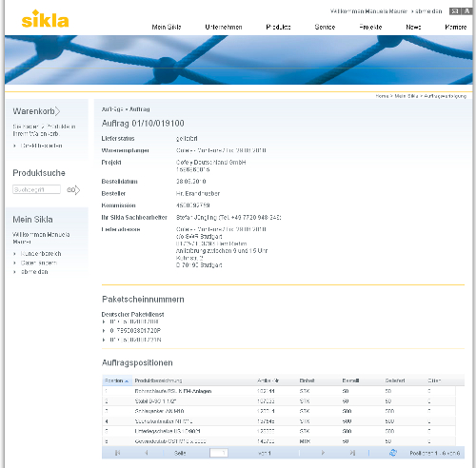Click the Hr. Brandhuber orderer value
Image resolution: width=476 pixels, height=468 pixels.
pyautogui.click(x=198, y=193)
